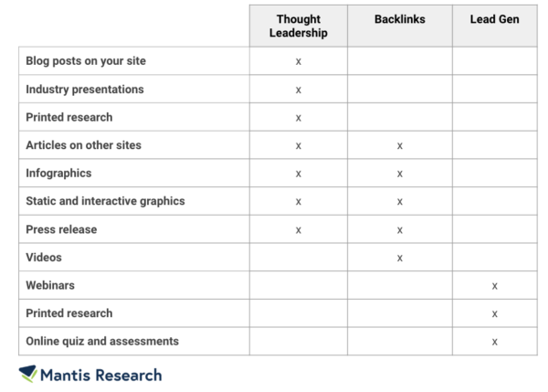
Task: Select the Thought Leadership column header
Action: click(x=299, y=26)
